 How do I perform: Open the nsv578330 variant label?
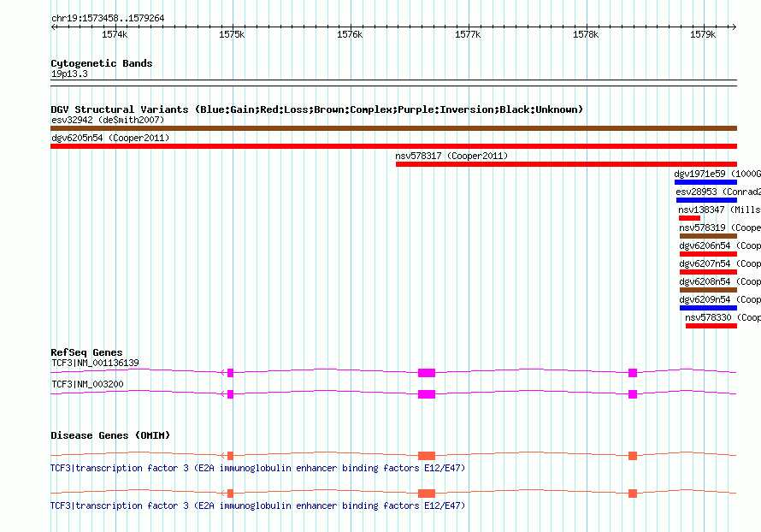pyautogui.click(x=723, y=317)
